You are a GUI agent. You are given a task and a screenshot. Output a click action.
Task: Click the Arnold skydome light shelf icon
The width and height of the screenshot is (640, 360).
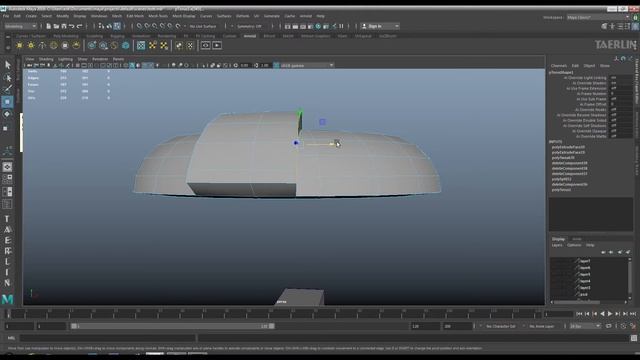pos(31,45)
